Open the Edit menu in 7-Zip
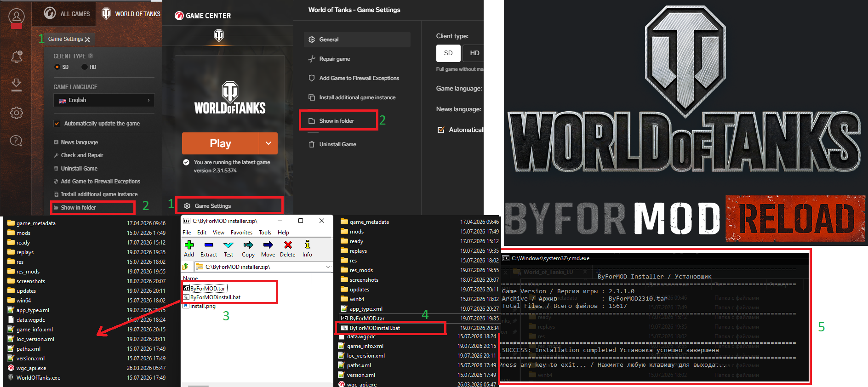Viewport: 868px width, 387px height. (x=202, y=233)
